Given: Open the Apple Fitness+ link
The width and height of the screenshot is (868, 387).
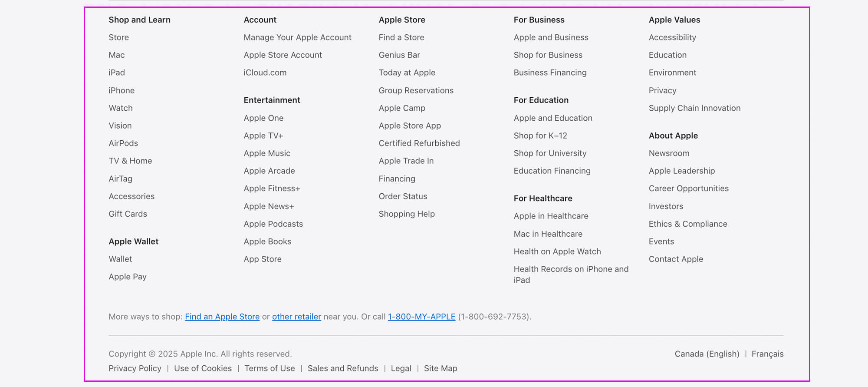Looking at the screenshot, I should tap(272, 189).
